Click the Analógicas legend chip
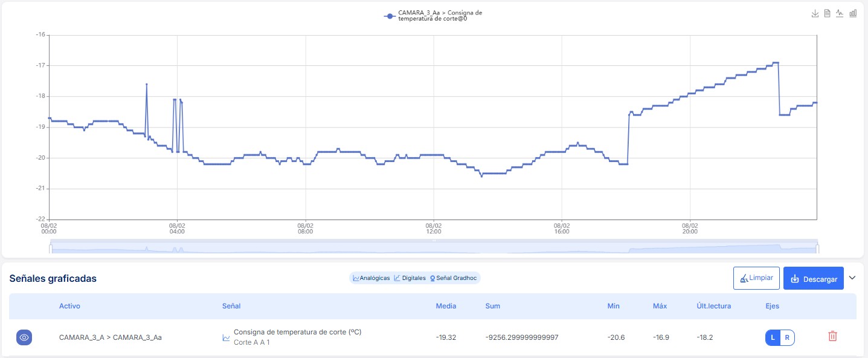The width and height of the screenshot is (868, 358). point(371,278)
